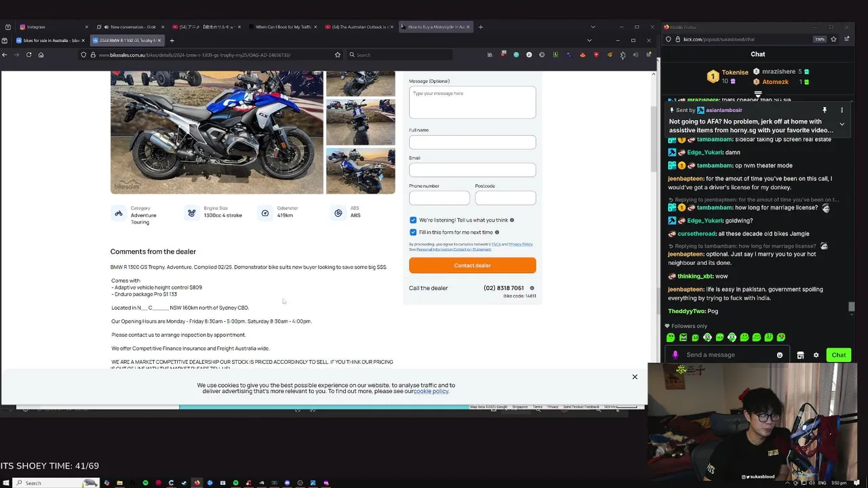
Task: Click the main BMW R 1300 GS photo
Action: [x=217, y=133]
